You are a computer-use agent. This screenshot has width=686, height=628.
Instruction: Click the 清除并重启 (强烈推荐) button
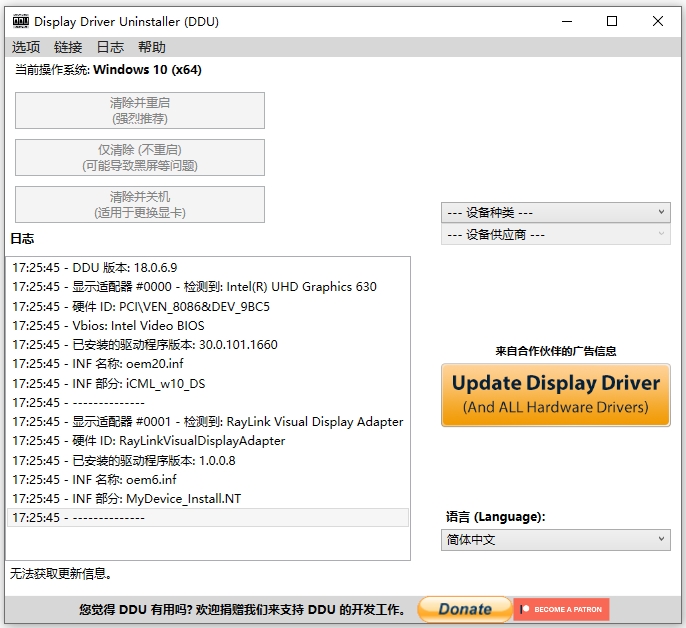click(140, 110)
